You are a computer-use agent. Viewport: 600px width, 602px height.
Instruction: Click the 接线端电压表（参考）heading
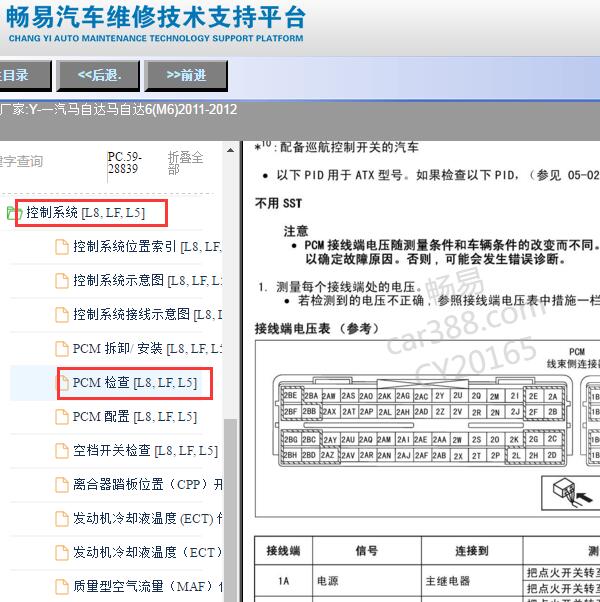[317, 329]
